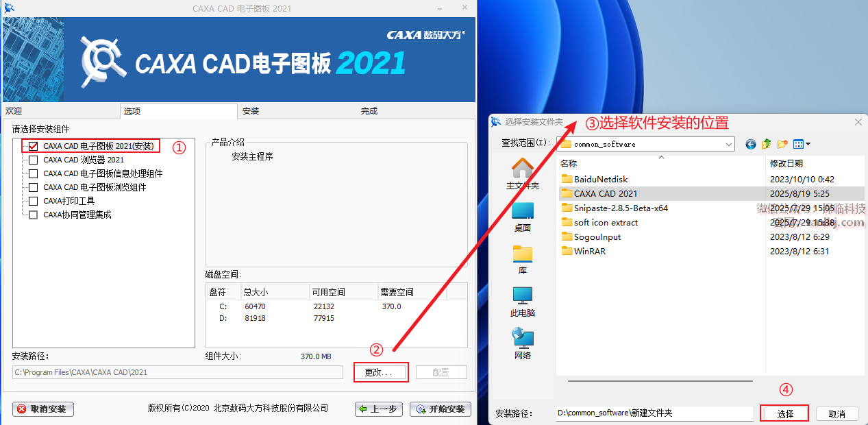Click the D: drive row in 磁盘空间
868x425 pixels.
[336, 318]
